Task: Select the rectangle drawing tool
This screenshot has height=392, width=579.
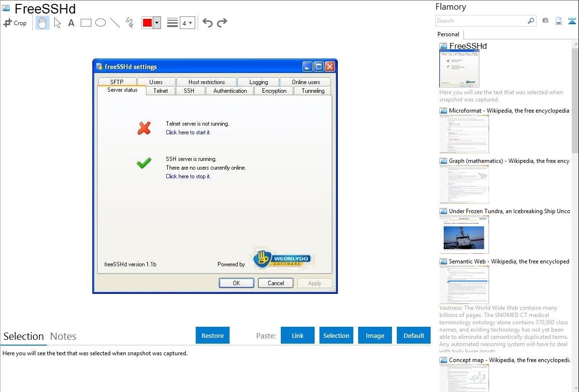Action: pos(86,23)
